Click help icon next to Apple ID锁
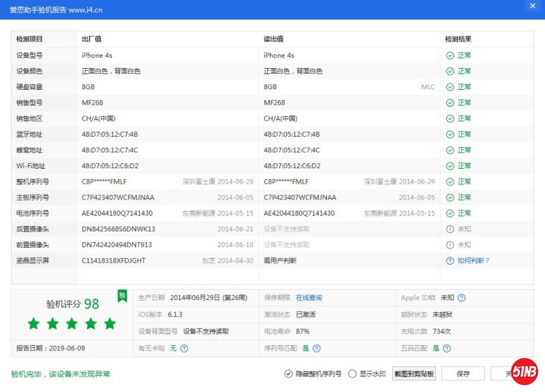 click(x=462, y=297)
